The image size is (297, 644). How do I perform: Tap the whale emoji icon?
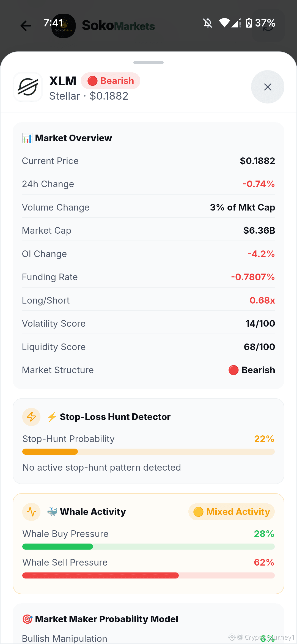(52, 512)
